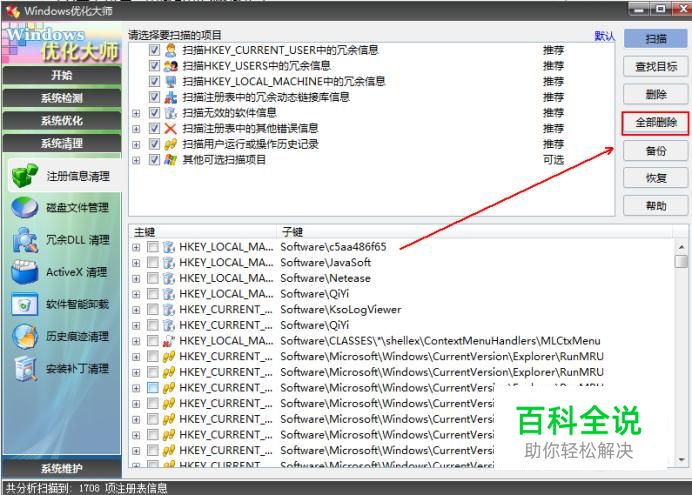Open the 系统检测 sidebar tab

[62, 98]
